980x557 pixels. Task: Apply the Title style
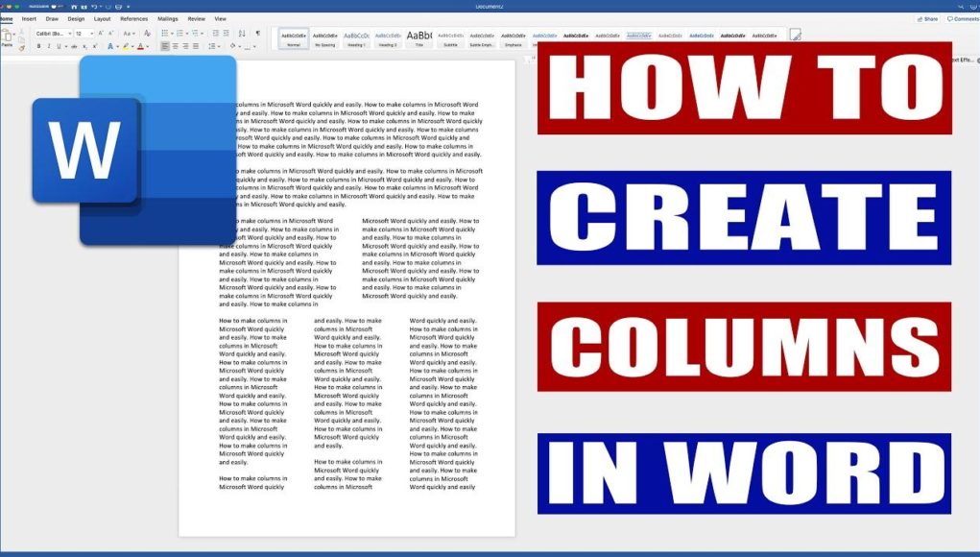pyautogui.click(x=418, y=38)
